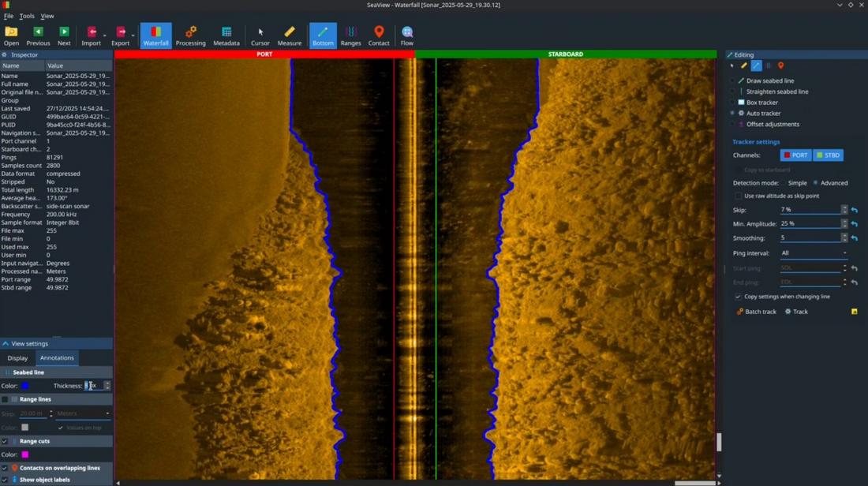Screen dimensions: 868x486
Task: Toggle the STBD channel button
Action: [x=829, y=155]
